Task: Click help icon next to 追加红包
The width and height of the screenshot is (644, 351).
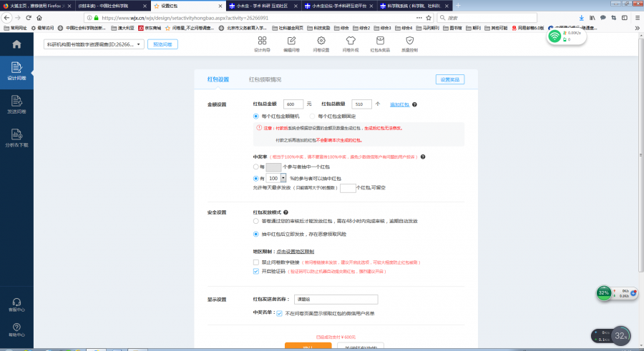Action: 414,104
